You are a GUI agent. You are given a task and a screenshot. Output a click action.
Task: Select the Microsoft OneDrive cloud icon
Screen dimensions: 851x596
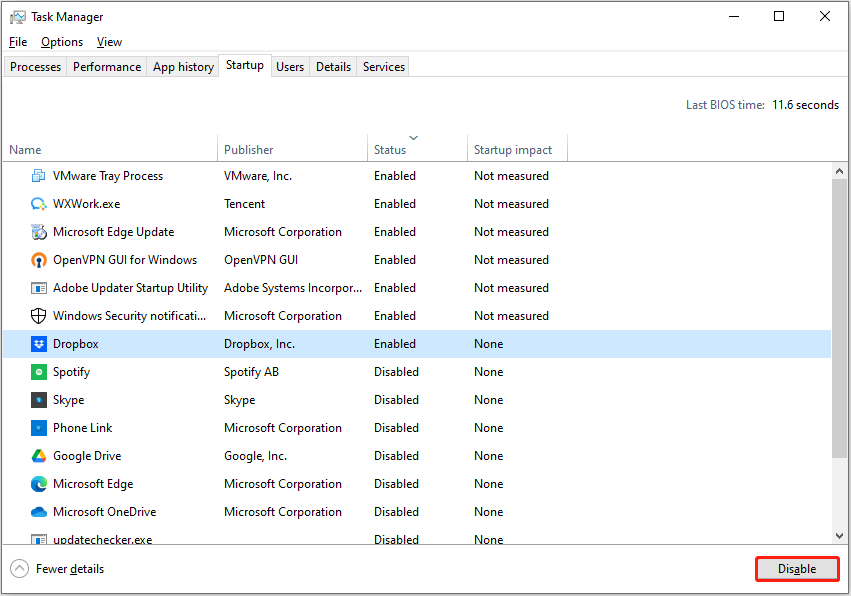[x=38, y=511]
